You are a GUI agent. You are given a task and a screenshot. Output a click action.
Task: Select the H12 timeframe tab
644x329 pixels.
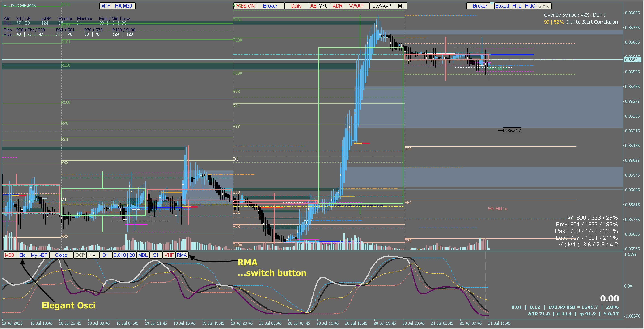pyautogui.click(x=517, y=6)
